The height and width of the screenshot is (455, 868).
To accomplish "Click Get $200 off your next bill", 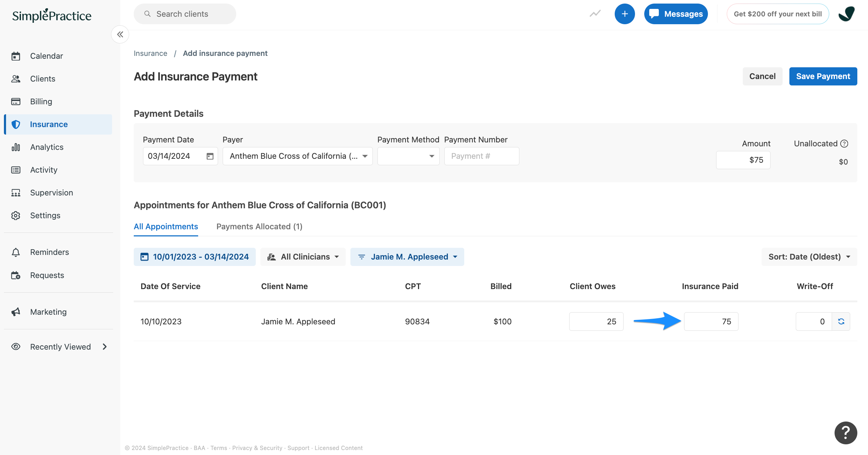I will pyautogui.click(x=778, y=14).
